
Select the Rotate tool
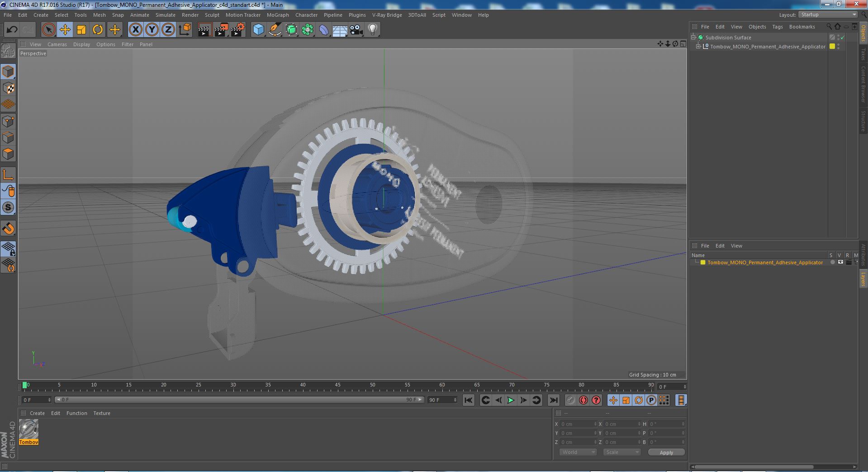point(98,30)
